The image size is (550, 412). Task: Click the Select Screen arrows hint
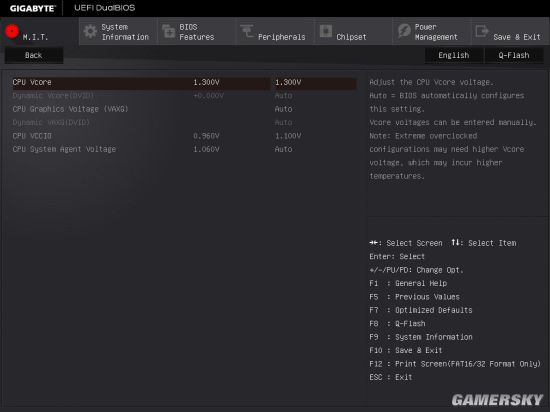(x=406, y=243)
